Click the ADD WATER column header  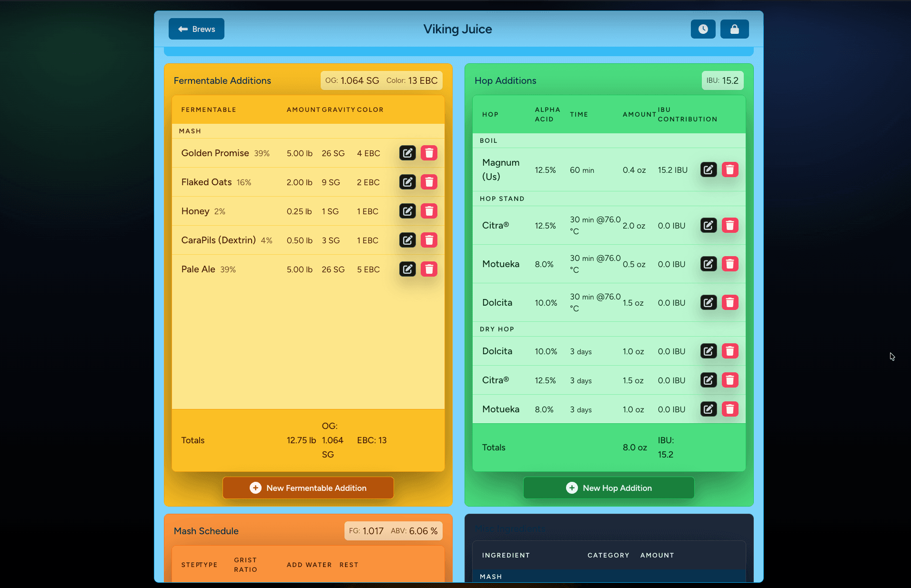pos(309,565)
